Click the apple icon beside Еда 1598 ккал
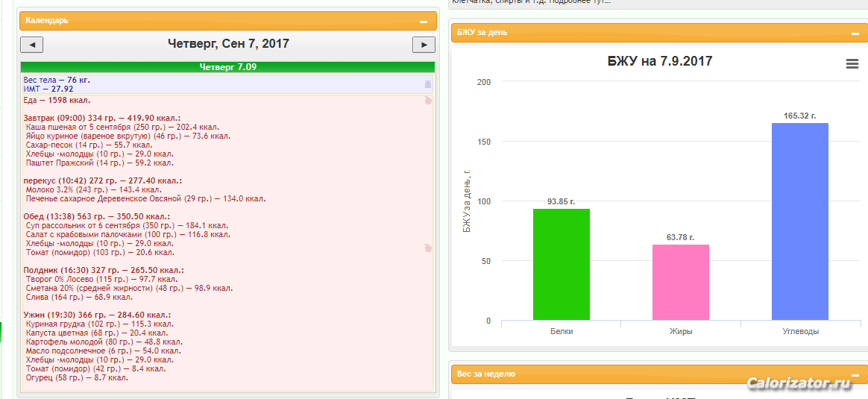This screenshot has height=399, width=868. [428, 101]
